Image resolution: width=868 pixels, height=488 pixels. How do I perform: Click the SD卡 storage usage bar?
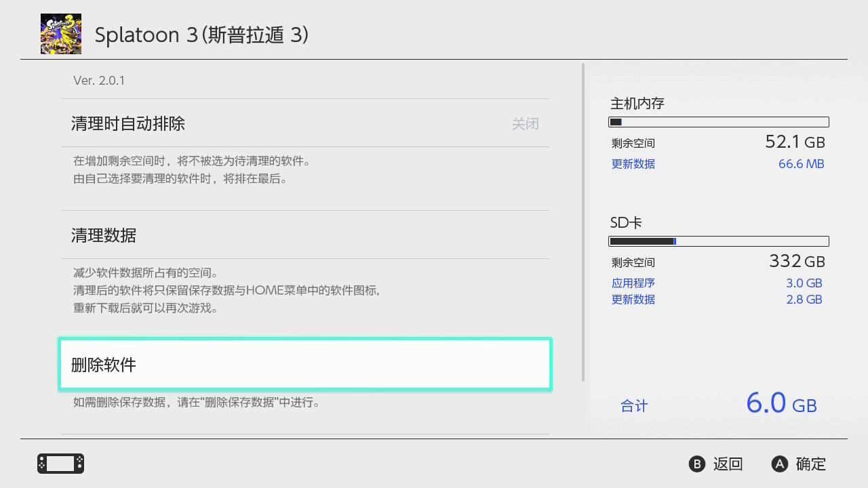point(719,241)
